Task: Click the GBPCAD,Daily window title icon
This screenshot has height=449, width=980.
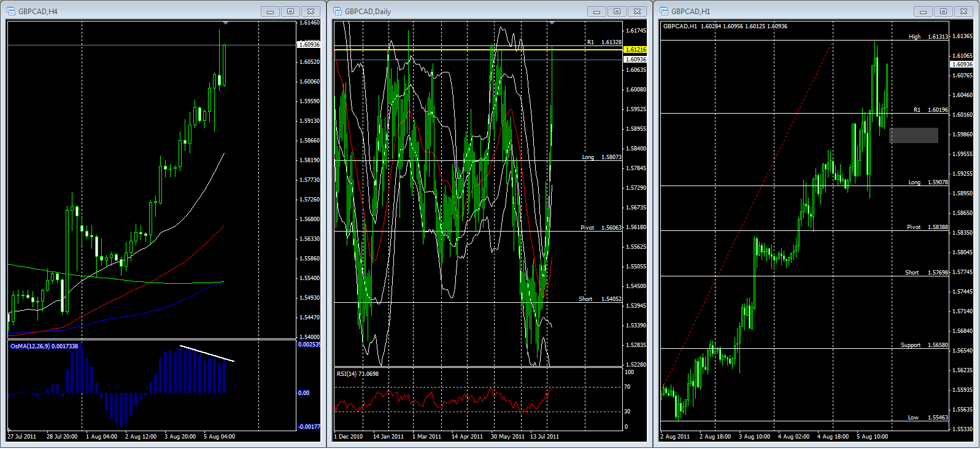Action: 338,11
